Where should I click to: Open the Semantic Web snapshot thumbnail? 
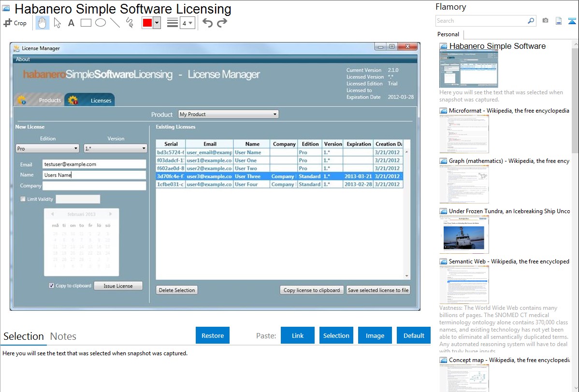[x=464, y=285]
